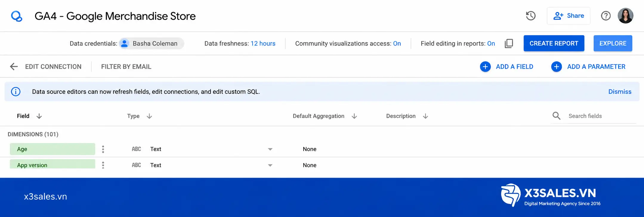Screen dimensions: 644x217
Task: Sort by Type column arrow
Action: point(149,116)
